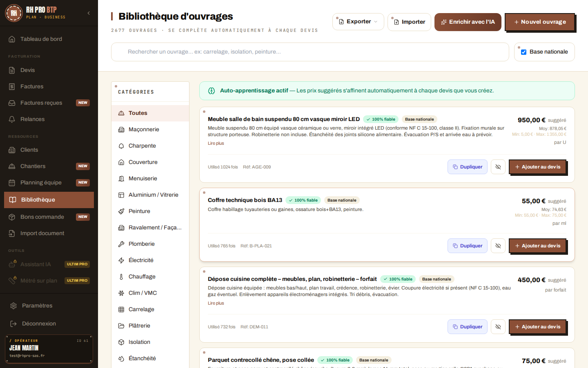Click the Couverture house icon
This screenshot has width=588, height=368.
(121, 162)
